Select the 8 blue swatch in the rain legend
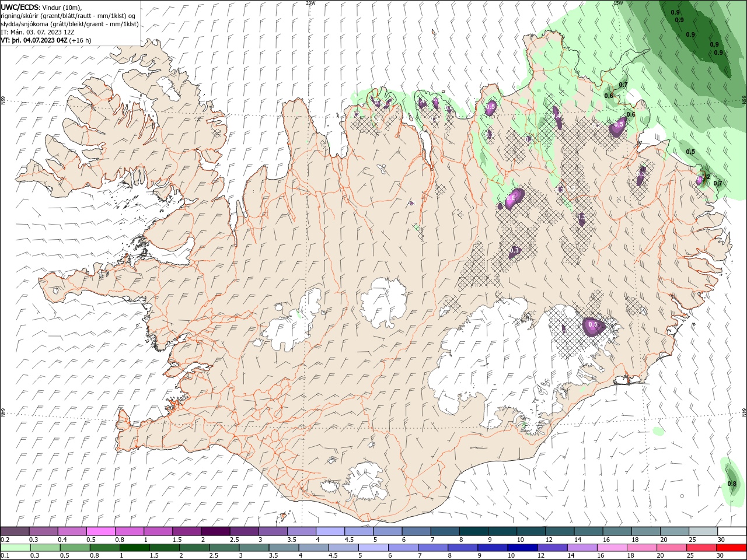747x560 pixels. point(462,548)
